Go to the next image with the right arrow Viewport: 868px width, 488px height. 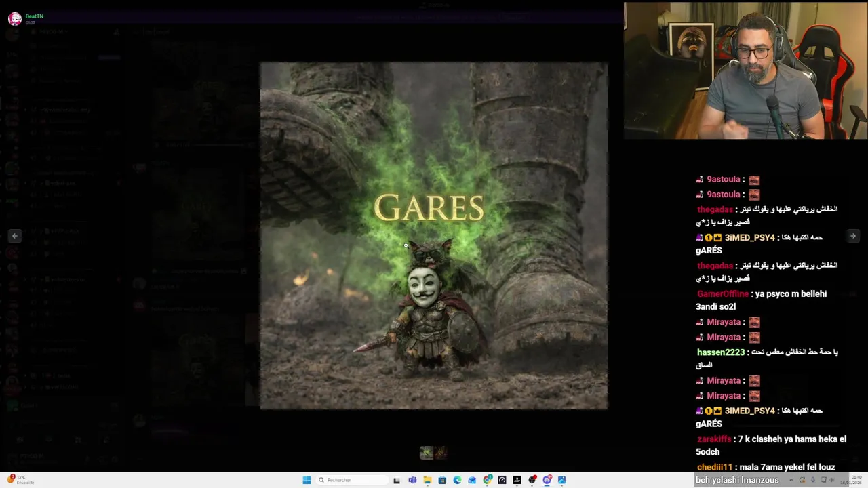click(853, 236)
